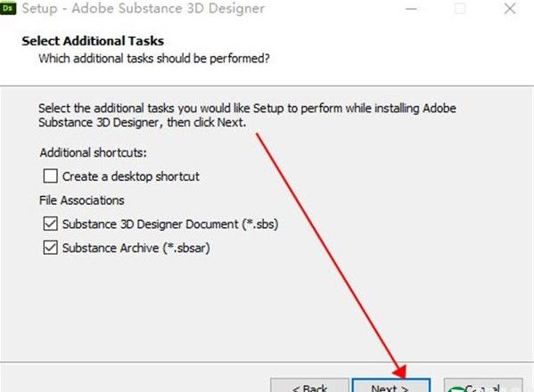Image resolution: width=534 pixels, height=392 pixels.
Task: Enable the Create a desktop shortcut checkbox
Action: (51, 176)
